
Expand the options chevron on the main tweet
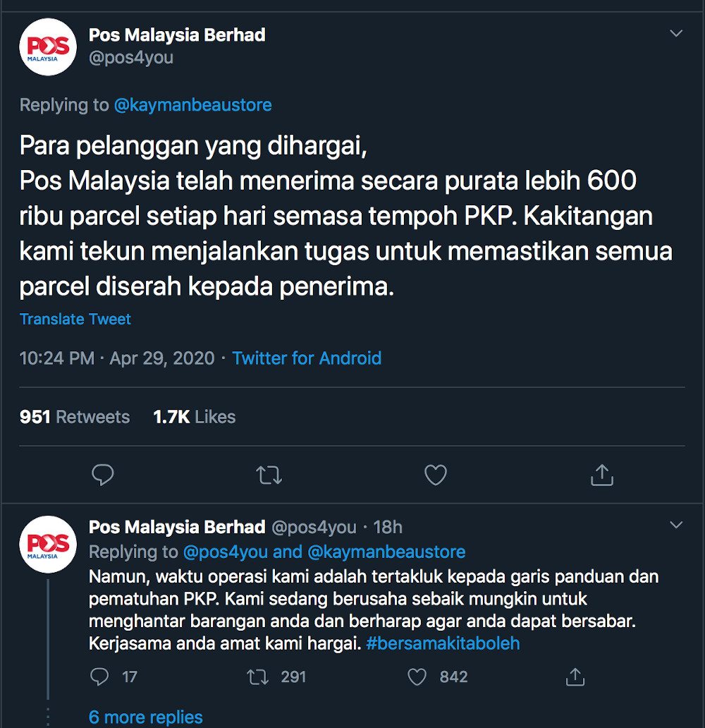tap(676, 32)
